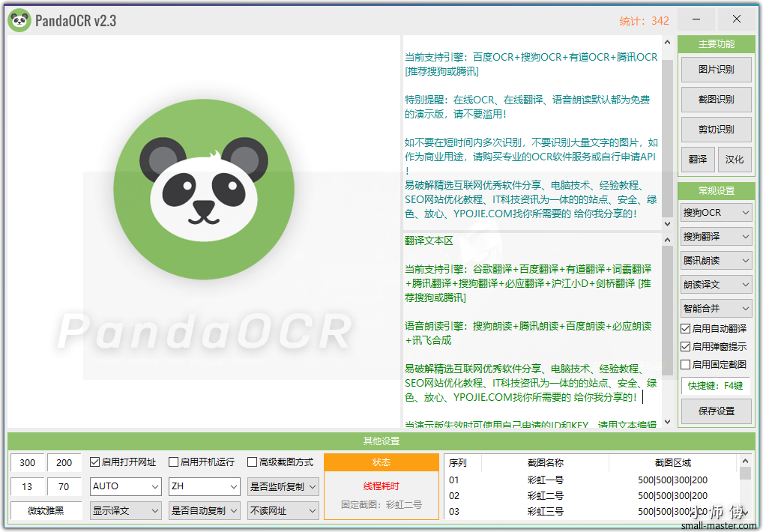Click the 主要功能 panel header
This screenshot has height=532, width=763.
[x=717, y=44]
